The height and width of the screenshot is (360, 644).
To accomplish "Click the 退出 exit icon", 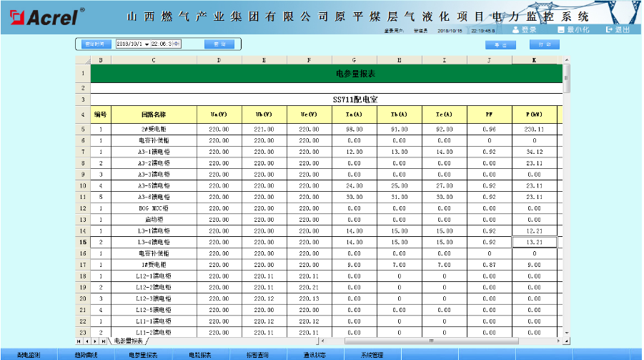I will click(609, 30).
